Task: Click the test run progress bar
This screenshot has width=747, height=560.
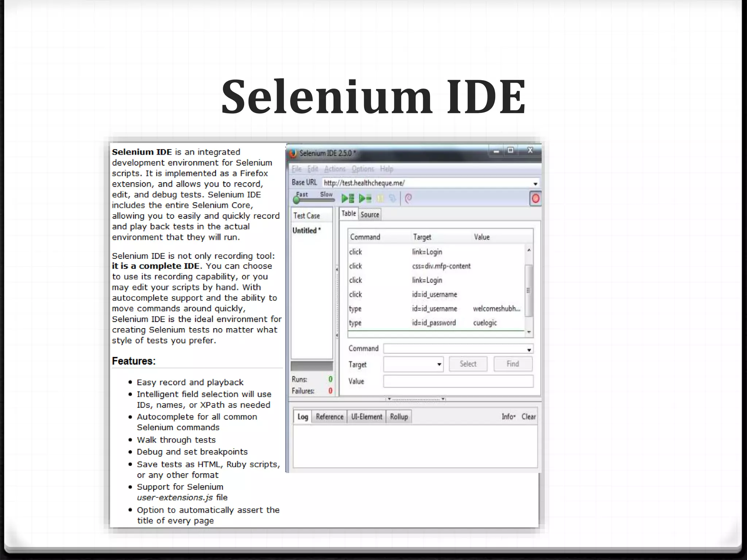Action: [x=312, y=366]
